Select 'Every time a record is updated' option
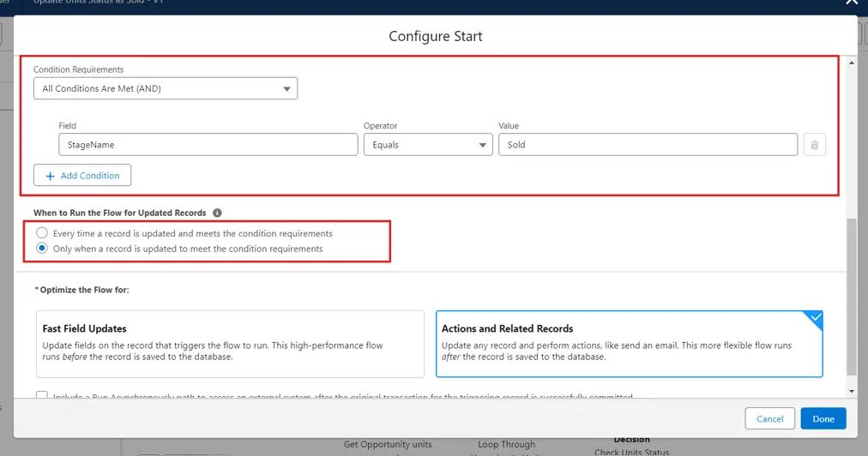This screenshot has height=456, width=868. [x=42, y=233]
